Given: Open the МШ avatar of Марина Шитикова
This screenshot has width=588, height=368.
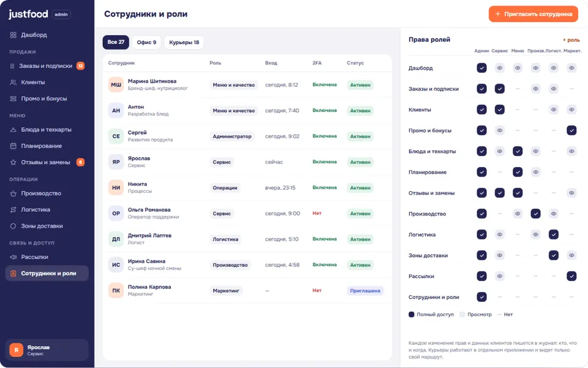Looking at the screenshot, I should click(116, 85).
